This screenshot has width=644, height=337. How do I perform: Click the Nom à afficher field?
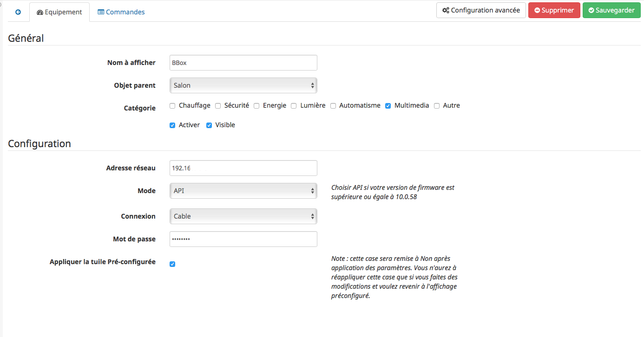tap(243, 63)
